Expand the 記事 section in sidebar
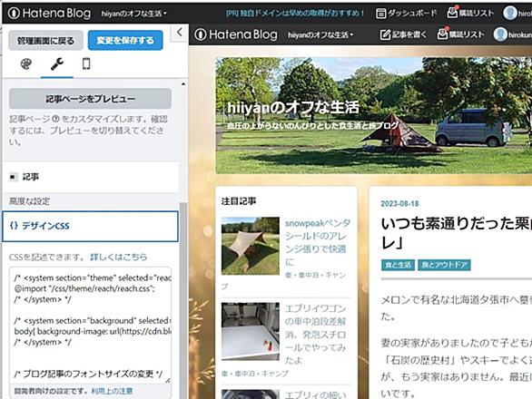 [90, 177]
